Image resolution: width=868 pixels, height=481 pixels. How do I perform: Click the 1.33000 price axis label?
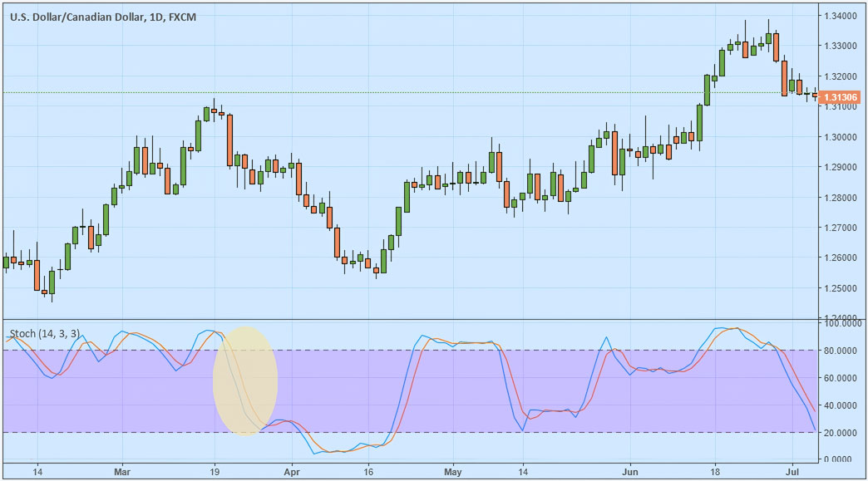841,46
